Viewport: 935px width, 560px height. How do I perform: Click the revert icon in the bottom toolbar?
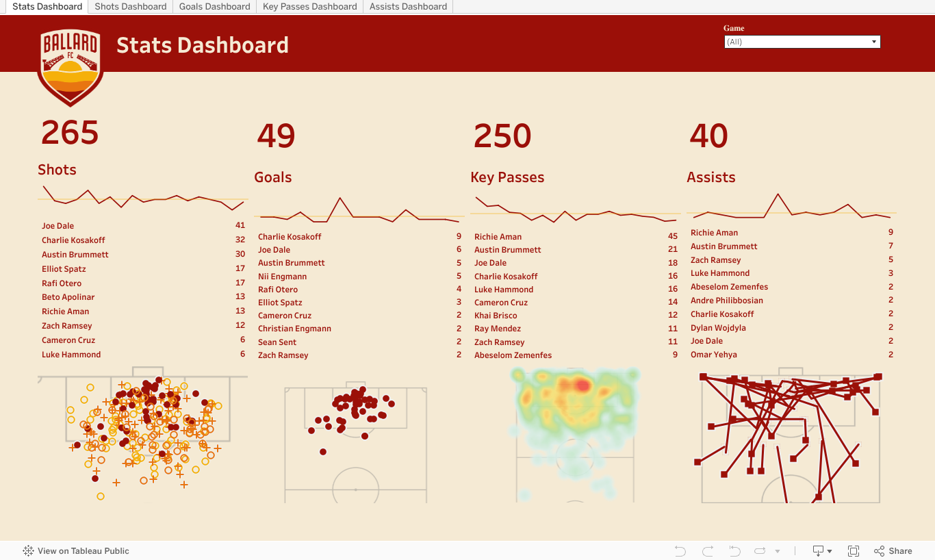(734, 551)
